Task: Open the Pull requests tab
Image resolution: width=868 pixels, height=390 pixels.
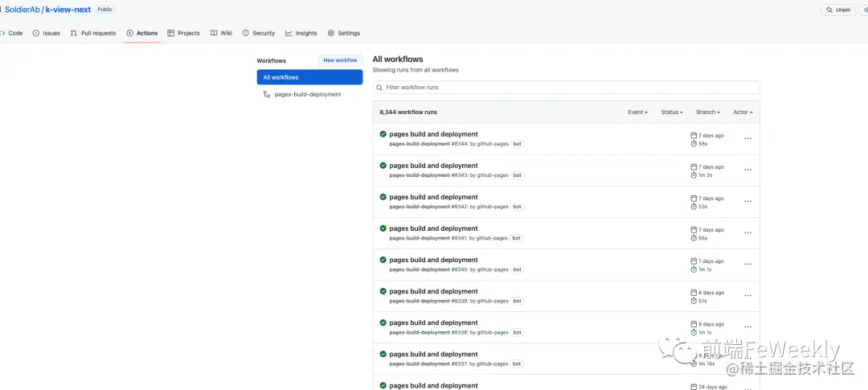Action: pos(93,33)
